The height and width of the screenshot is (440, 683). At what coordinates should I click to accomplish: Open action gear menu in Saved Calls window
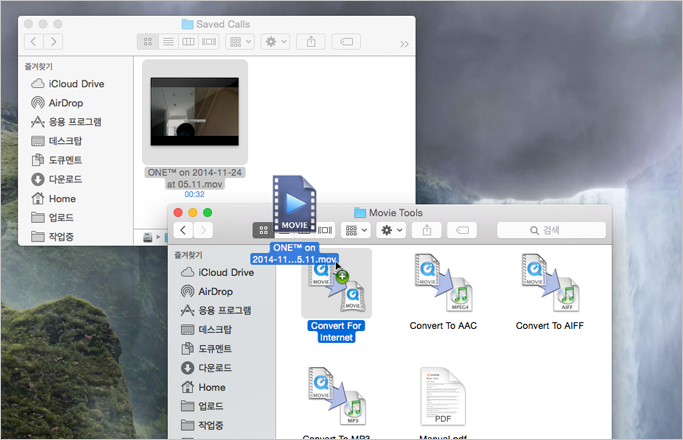[x=276, y=42]
